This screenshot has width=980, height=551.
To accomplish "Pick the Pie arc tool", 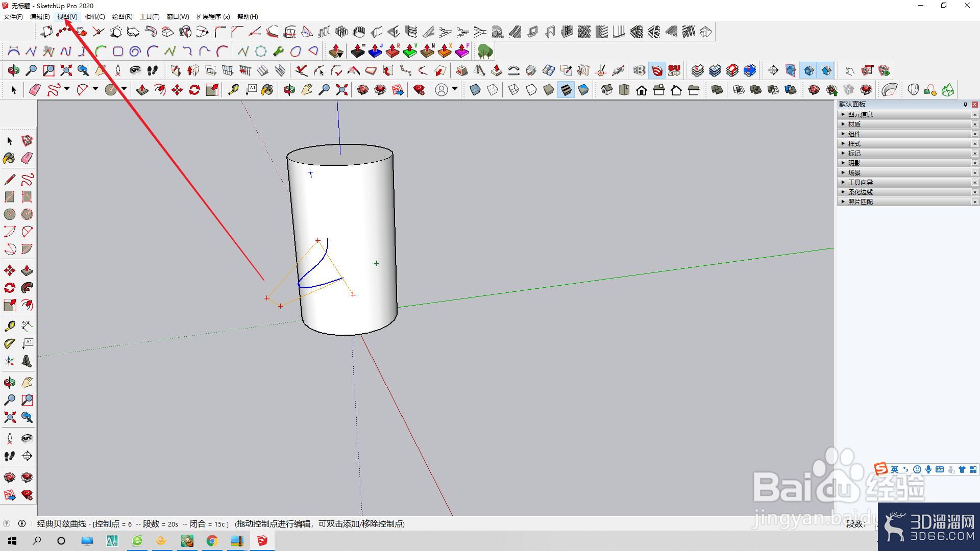I will tap(27, 249).
